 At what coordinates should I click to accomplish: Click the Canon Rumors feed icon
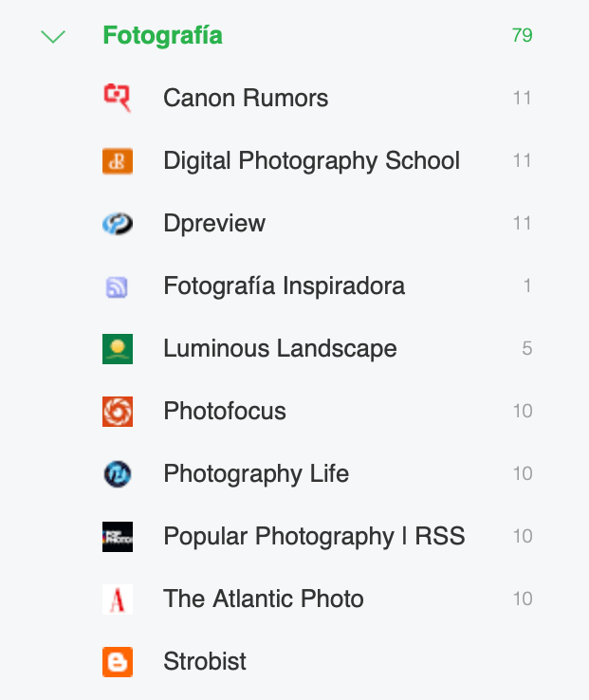point(118,98)
